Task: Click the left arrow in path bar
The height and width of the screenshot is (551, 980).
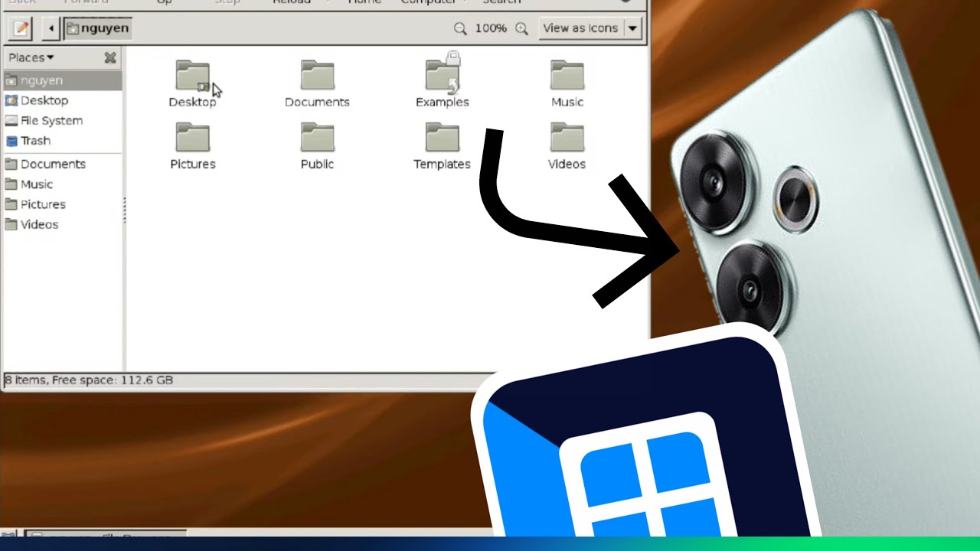Action: pyautogui.click(x=51, y=29)
